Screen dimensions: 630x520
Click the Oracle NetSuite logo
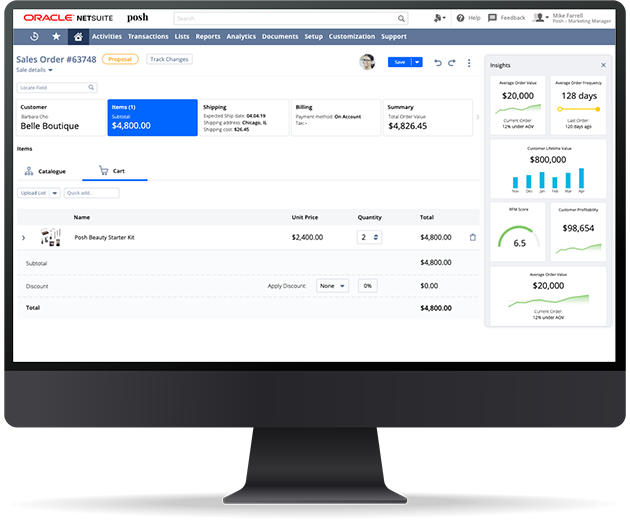[x=68, y=18]
